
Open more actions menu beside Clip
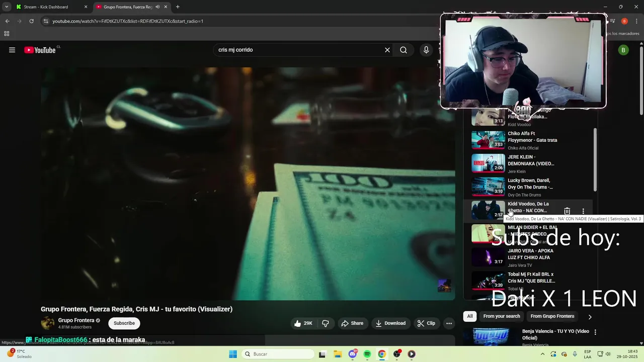[449, 323]
